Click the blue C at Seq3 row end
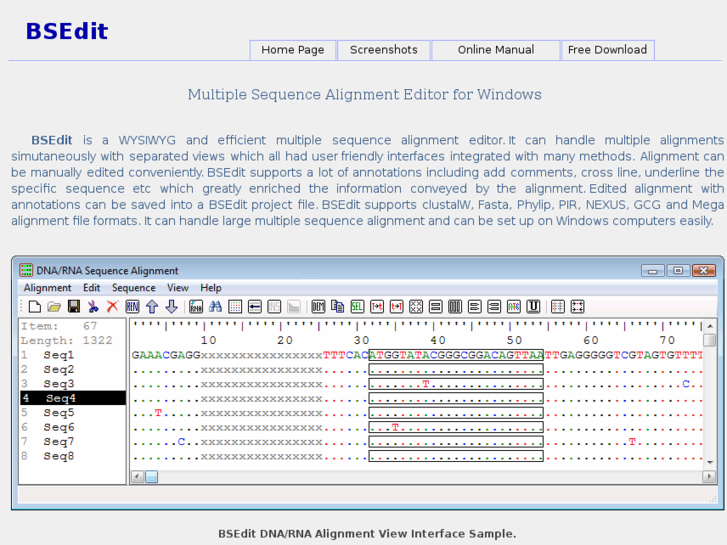This screenshot has height=545, width=727. (686, 384)
